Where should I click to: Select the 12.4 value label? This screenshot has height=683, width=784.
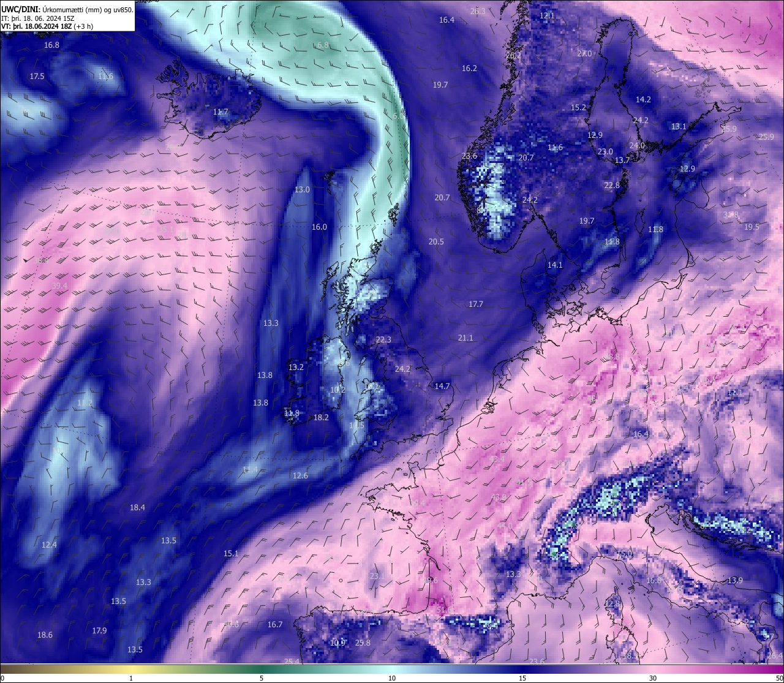click(49, 545)
